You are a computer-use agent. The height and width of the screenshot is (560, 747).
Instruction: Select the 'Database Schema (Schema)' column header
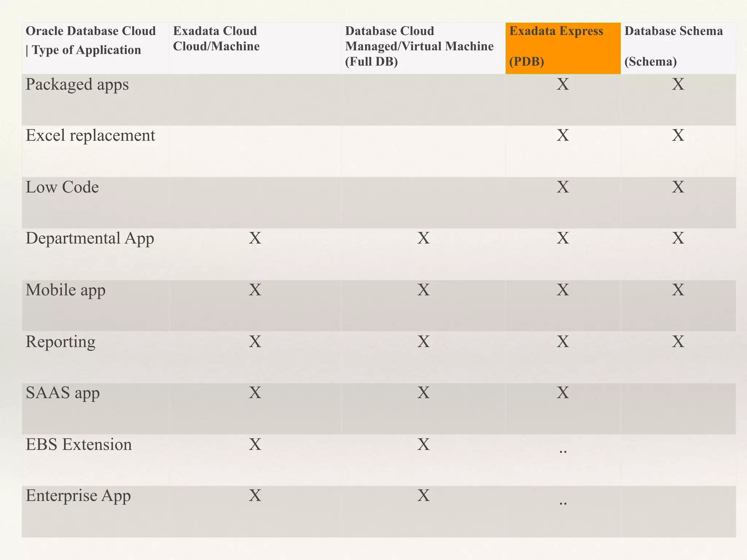[x=678, y=48]
